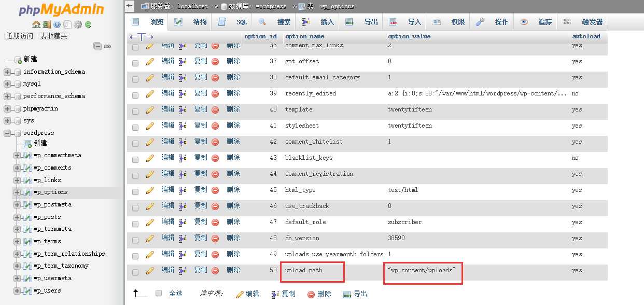Click the 近期访问 (Recent) button

(20, 36)
